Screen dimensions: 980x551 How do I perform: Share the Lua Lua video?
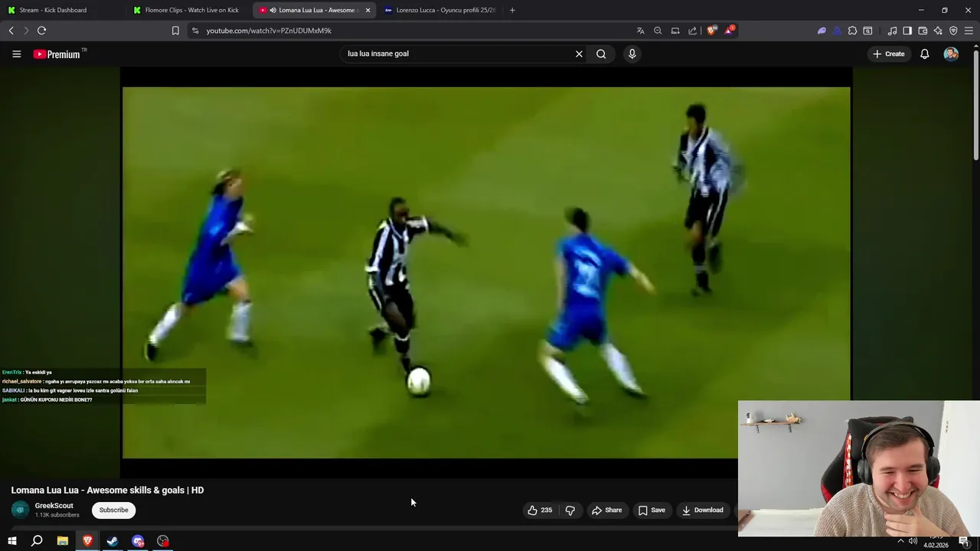[x=606, y=510]
